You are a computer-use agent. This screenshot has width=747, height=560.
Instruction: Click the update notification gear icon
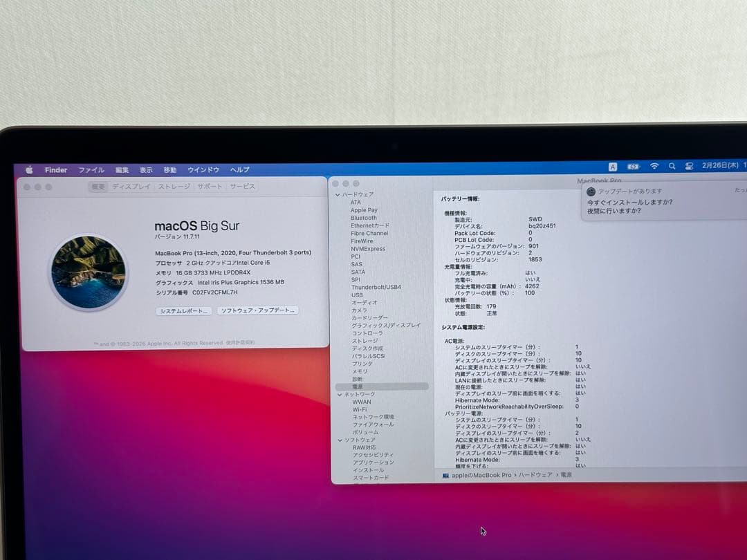591,192
